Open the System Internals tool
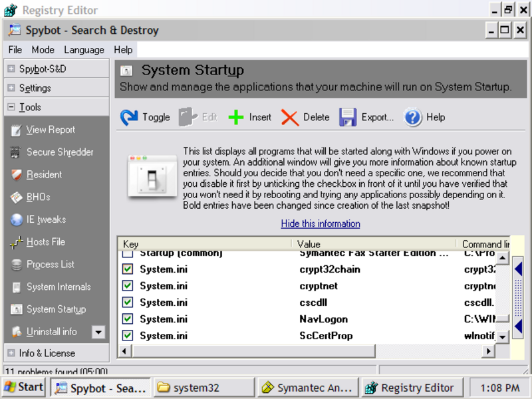 point(59,287)
